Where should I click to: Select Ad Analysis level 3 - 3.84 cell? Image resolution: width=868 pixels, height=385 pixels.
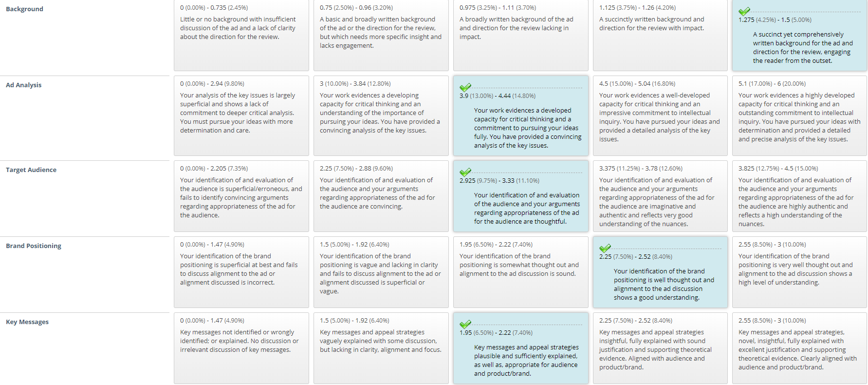pyautogui.click(x=381, y=115)
